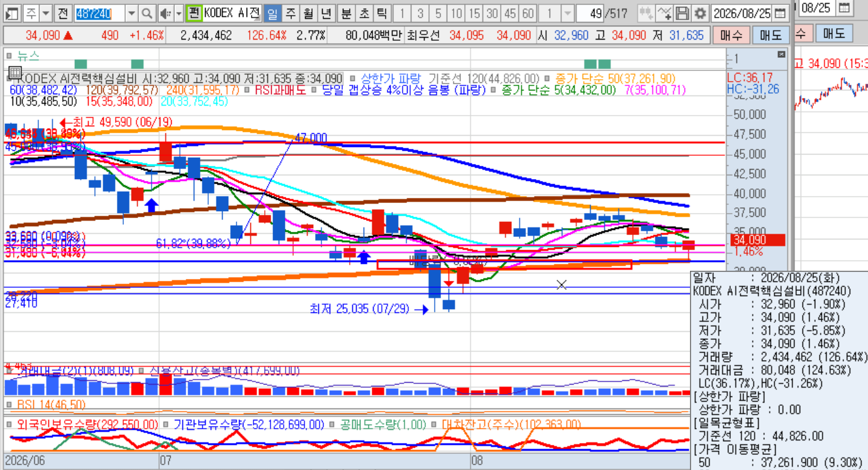Image resolution: width=868 pixels, height=470 pixels.
Task: Toggle the 뉴스 news indicator marker
Action: pos(10,55)
